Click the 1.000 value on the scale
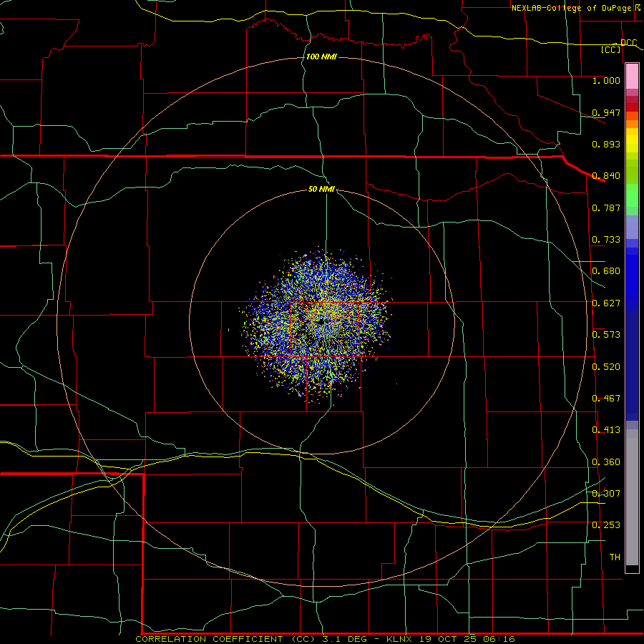 (606, 80)
